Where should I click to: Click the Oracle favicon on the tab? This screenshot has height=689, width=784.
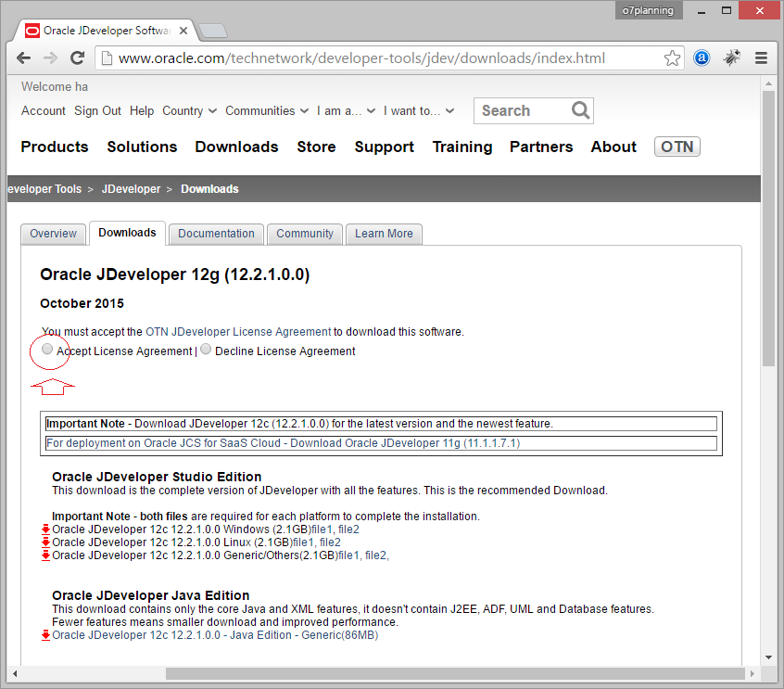pos(32,31)
